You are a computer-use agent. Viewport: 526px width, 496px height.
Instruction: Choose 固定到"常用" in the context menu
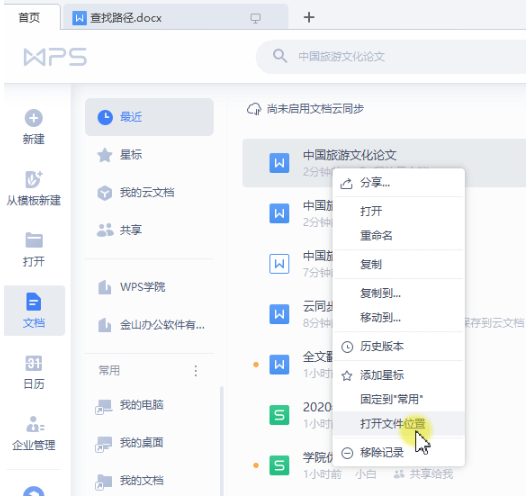point(399,399)
